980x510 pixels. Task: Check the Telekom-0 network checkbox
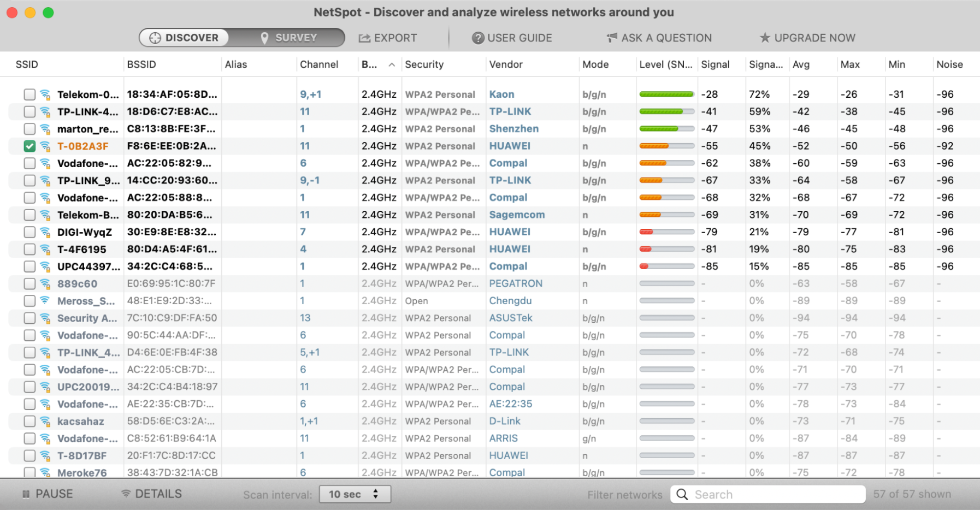pos(29,94)
